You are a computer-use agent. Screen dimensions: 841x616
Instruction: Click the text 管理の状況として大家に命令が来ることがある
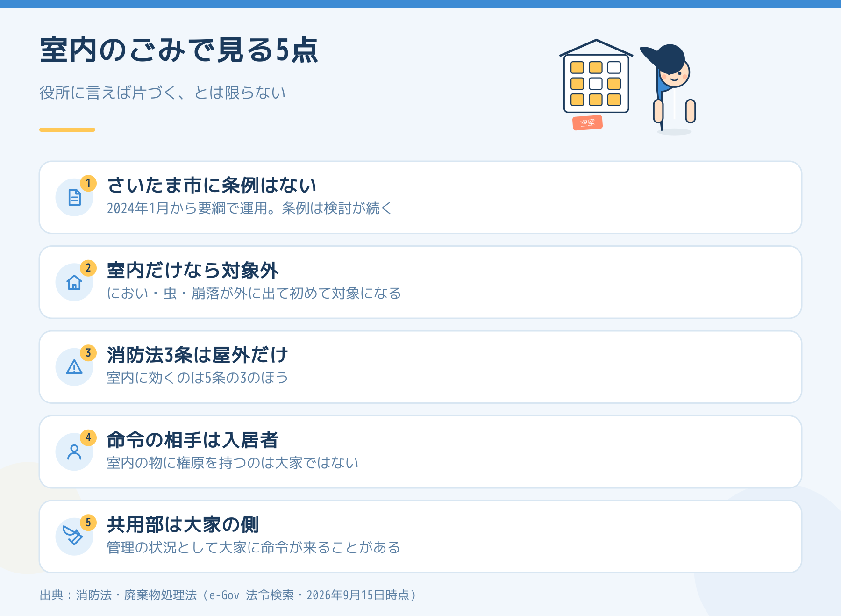pyautogui.click(x=254, y=547)
